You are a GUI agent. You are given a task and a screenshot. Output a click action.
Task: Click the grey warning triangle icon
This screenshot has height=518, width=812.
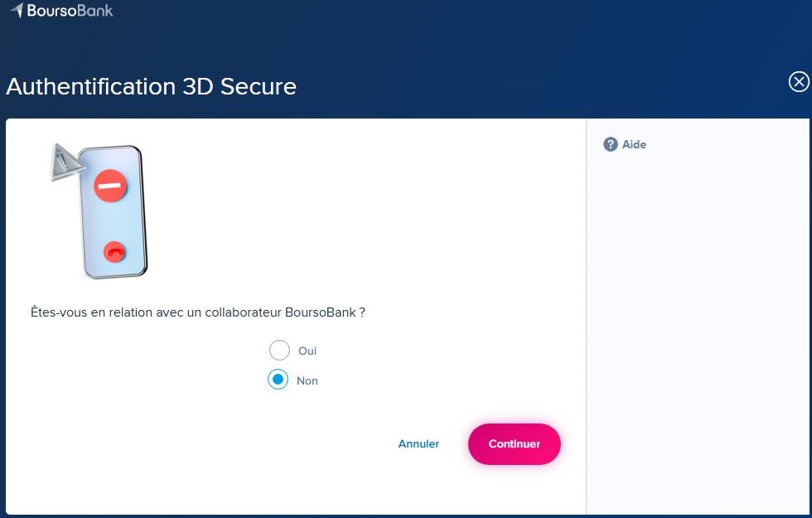63,162
